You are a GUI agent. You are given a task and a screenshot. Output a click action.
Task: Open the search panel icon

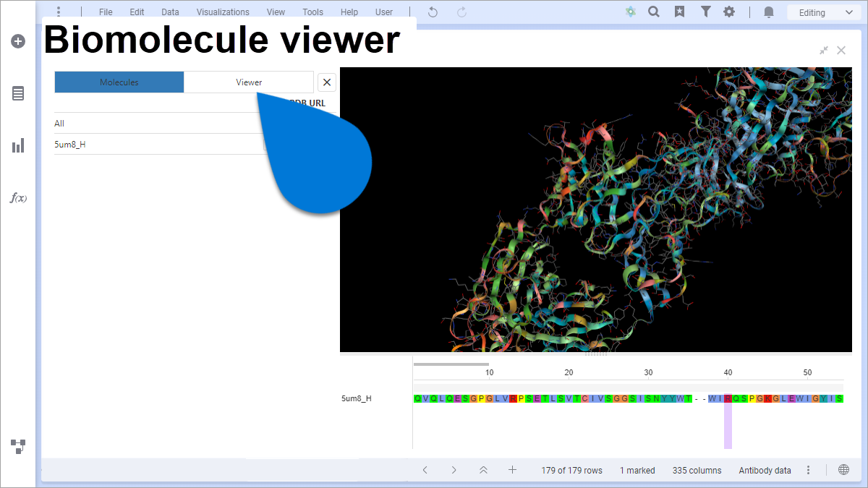(x=654, y=12)
